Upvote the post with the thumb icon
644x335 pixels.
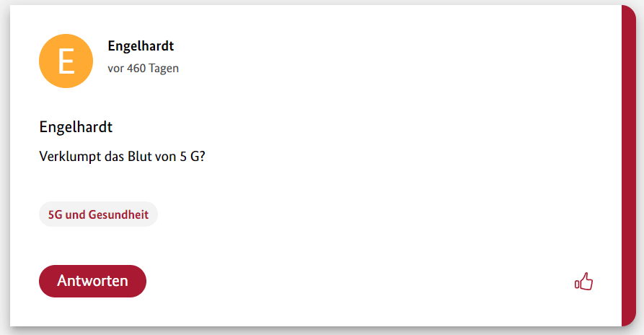pyautogui.click(x=583, y=282)
